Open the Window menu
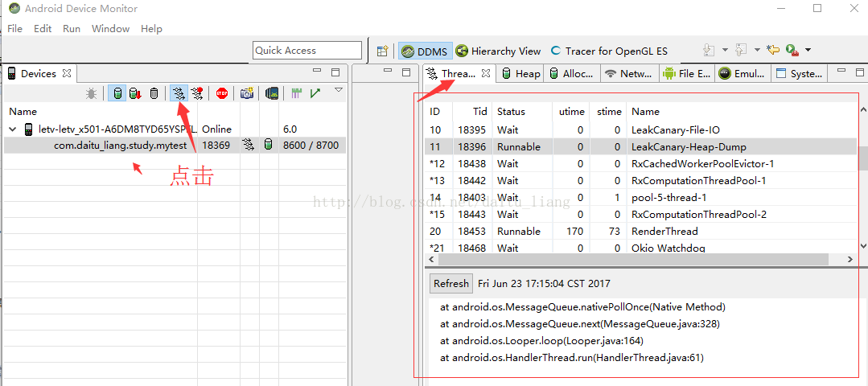 111,29
